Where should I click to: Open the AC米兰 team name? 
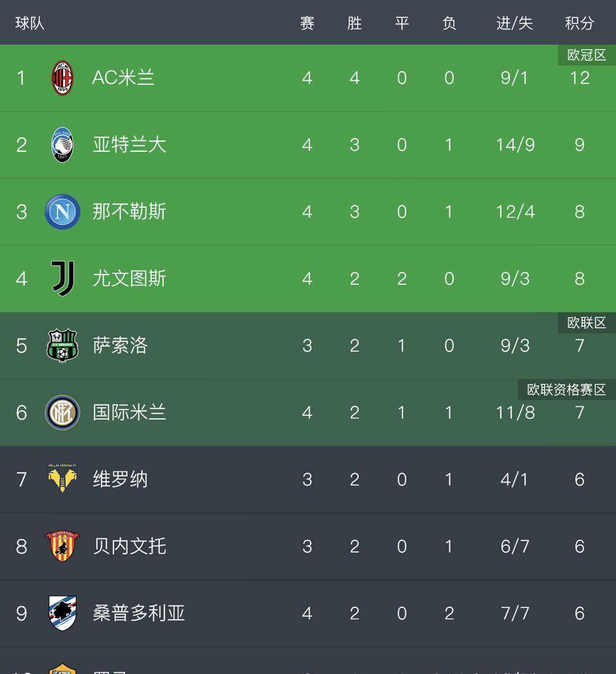click(123, 78)
